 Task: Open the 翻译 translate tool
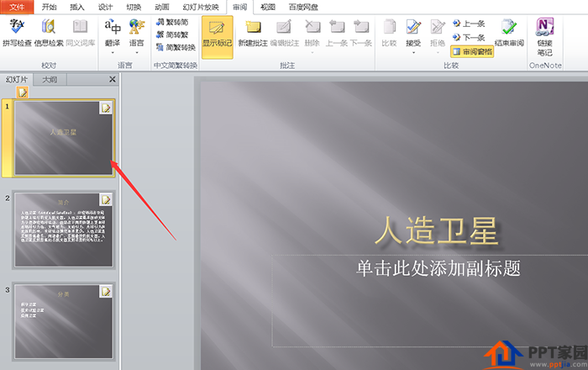point(113,33)
